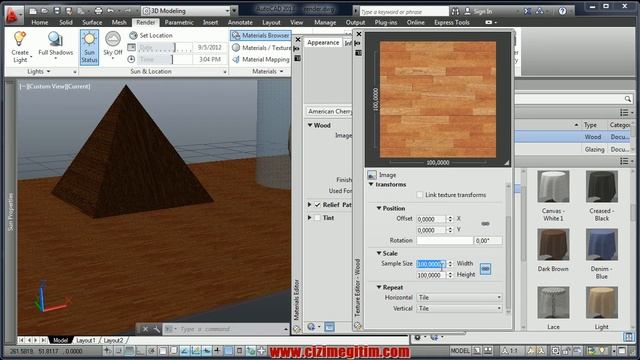This screenshot has width=640, height=360.
Task: Click the New file quick access icon
Action: (x=33, y=11)
